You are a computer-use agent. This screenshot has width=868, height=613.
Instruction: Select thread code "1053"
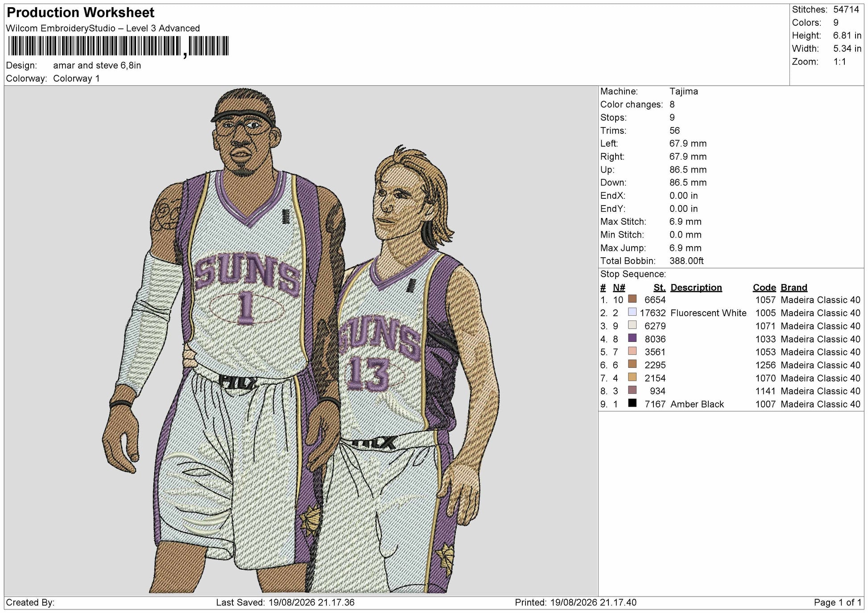point(765,352)
